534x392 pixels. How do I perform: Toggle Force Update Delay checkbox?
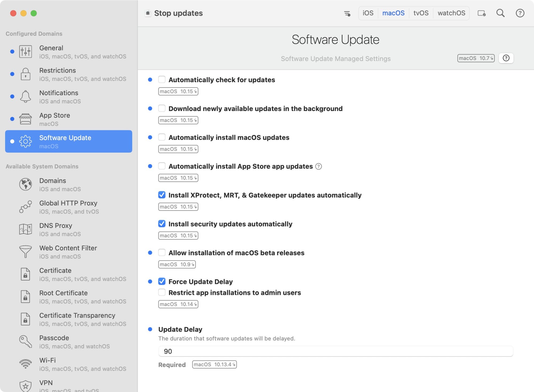162,281
